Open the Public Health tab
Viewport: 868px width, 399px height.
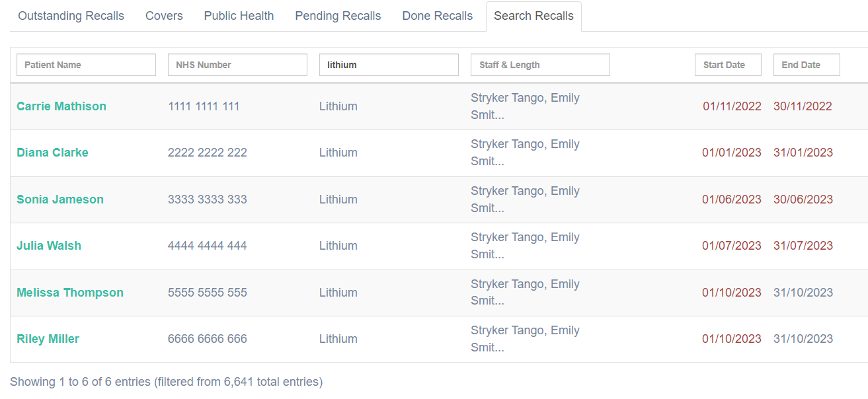click(239, 16)
